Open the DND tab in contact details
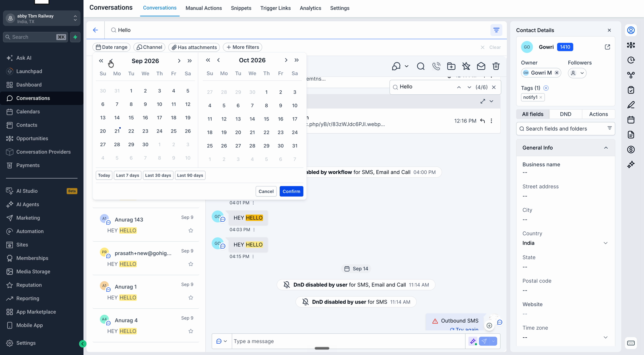This screenshot has height=355, width=644. tap(566, 114)
